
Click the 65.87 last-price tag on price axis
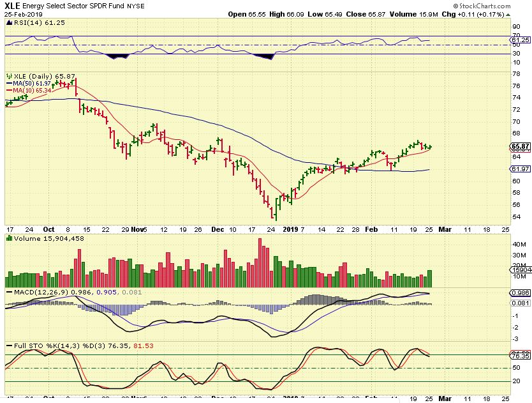pyautogui.click(x=520, y=146)
